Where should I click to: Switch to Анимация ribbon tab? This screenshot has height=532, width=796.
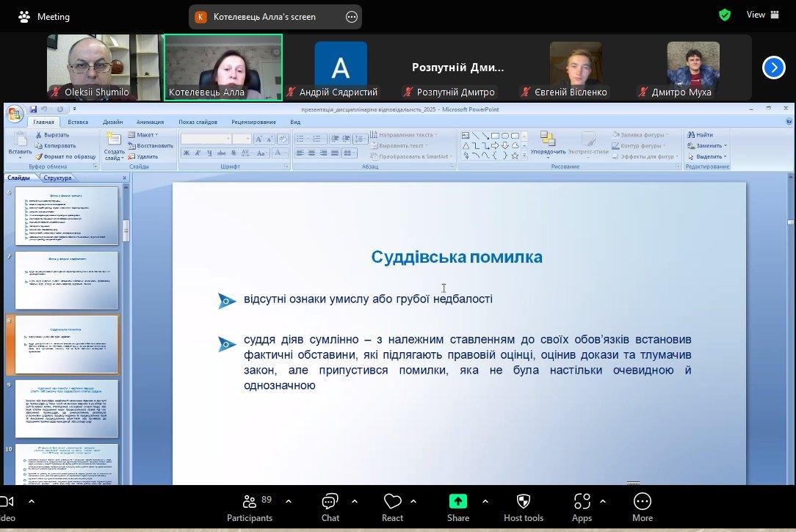pyautogui.click(x=150, y=122)
